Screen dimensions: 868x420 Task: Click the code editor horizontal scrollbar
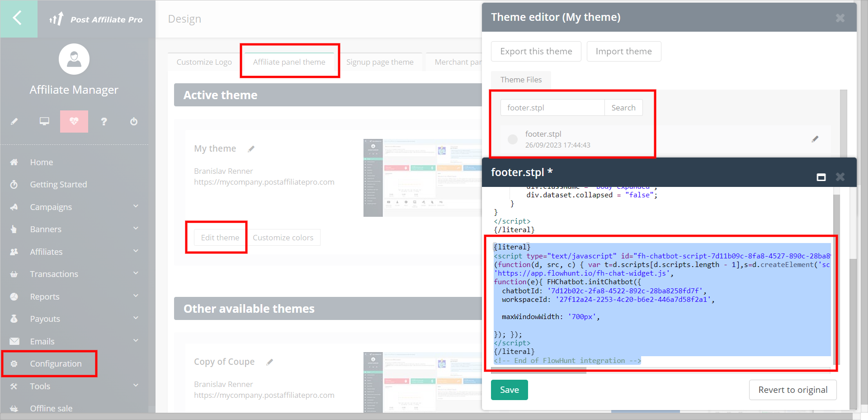pos(538,371)
